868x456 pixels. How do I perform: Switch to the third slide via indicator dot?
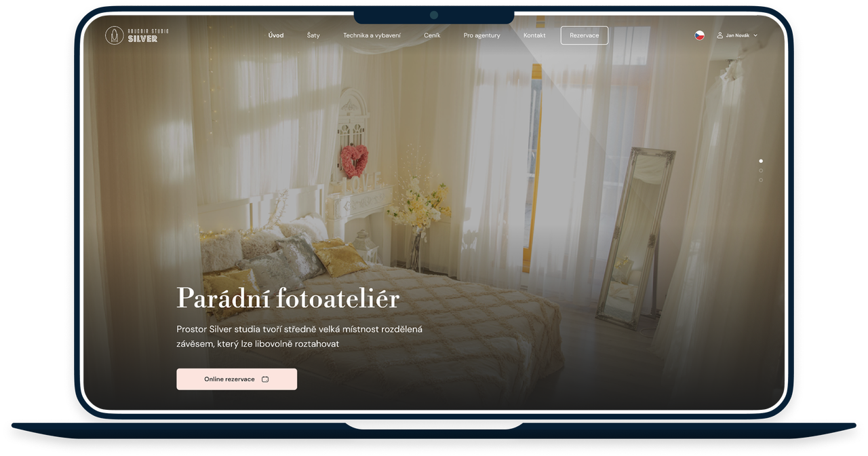pyautogui.click(x=760, y=180)
